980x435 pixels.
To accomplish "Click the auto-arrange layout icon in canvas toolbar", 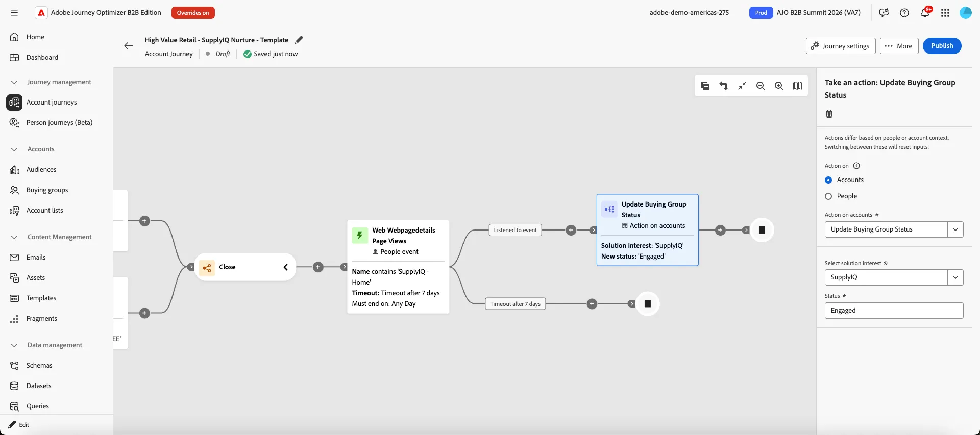I will tap(724, 86).
